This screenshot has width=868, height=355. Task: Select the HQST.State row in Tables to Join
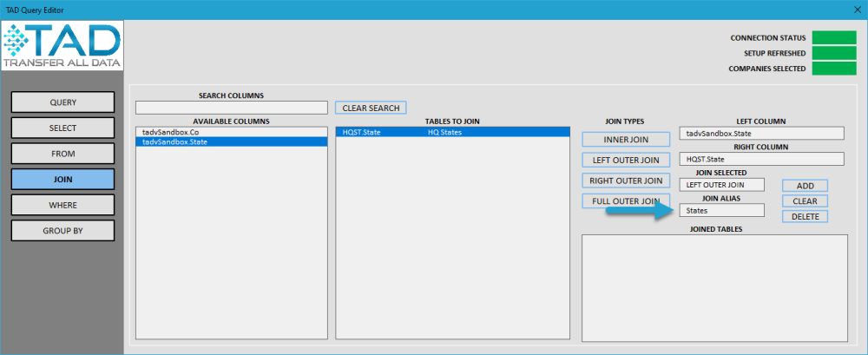[x=452, y=132]
